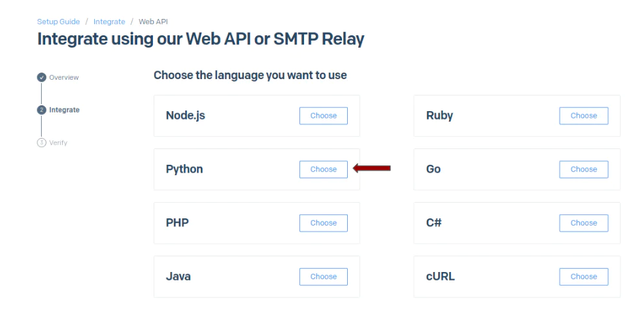
Task: Click the Web API breadcrumb text
Action: pos(153,22)
